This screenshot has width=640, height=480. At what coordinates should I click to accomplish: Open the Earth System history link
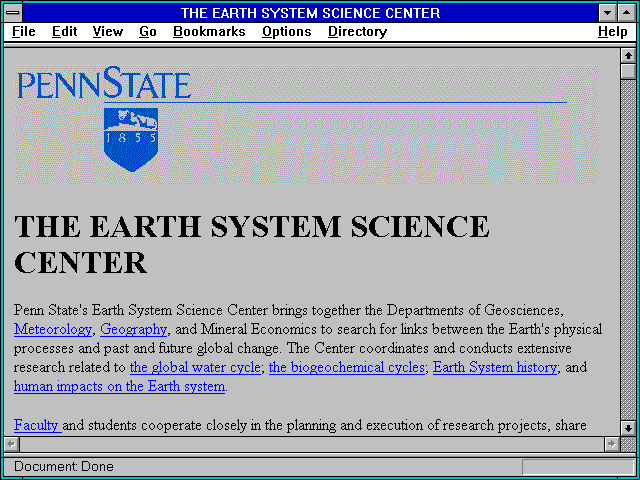click(x=495, y=367)
